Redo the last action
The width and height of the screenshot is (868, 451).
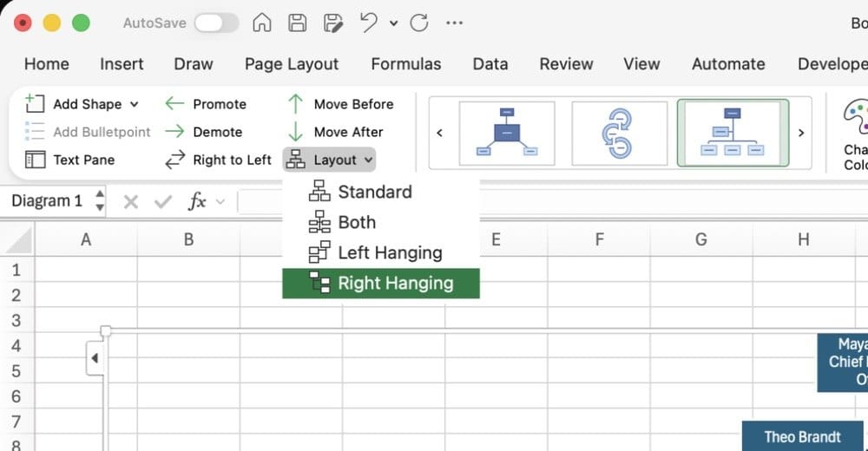point(419,23)
